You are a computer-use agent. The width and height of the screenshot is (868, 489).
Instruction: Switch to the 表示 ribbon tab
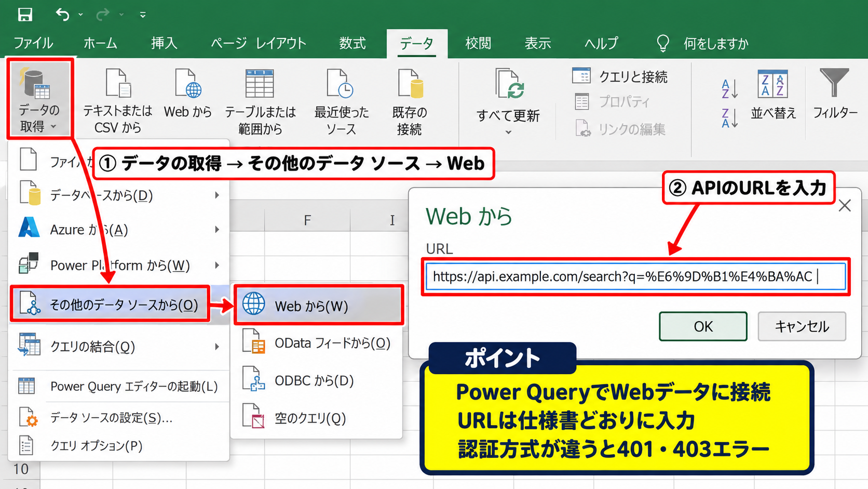(x=537, y=43)
